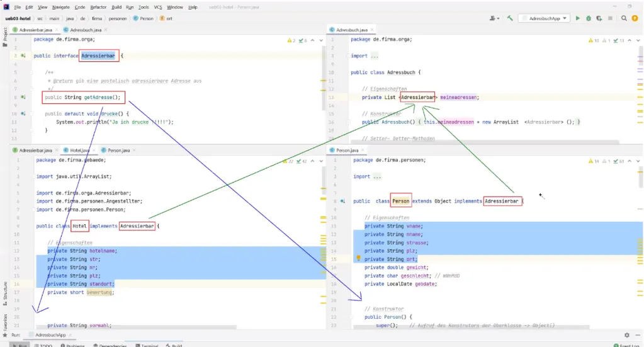The image size is (644, 347).
Task: Click 'bewertung' field in Hotel.java
Action: (99, 292)
